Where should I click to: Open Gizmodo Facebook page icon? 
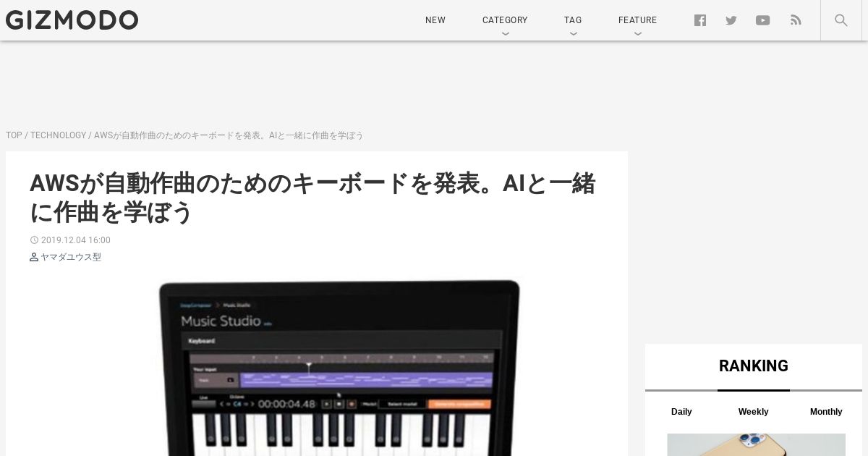[700, 20]
